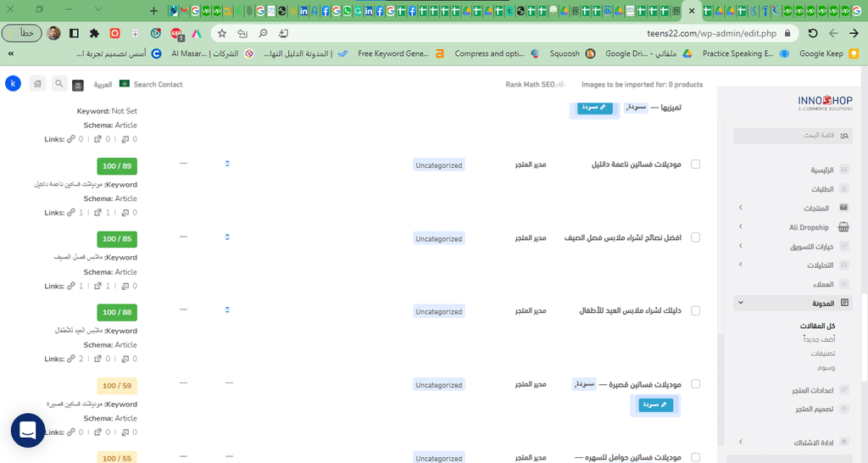
Task: Expand the ادارة الاشتراك submenu arrow
Action: (x=741, y=442)
